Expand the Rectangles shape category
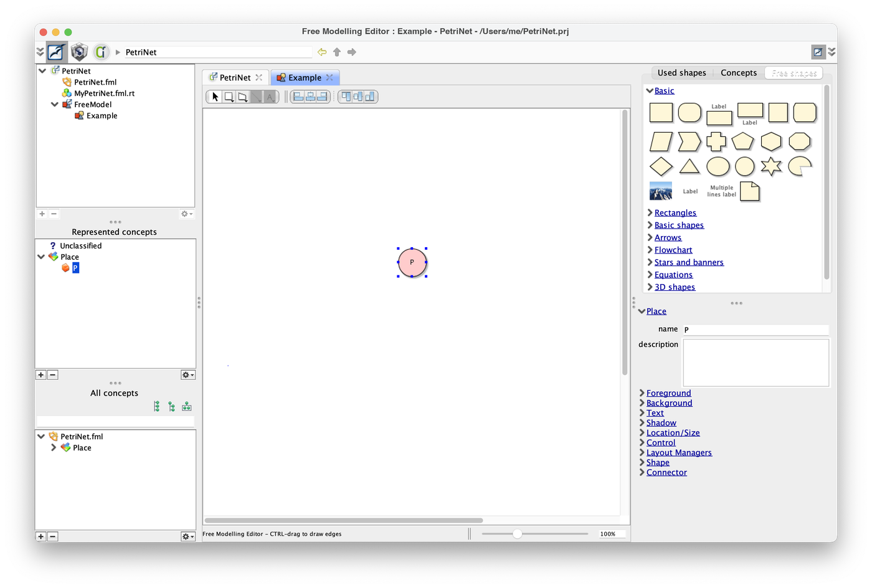The width and height of the screenshot is (872, 588). pos(650,213)
